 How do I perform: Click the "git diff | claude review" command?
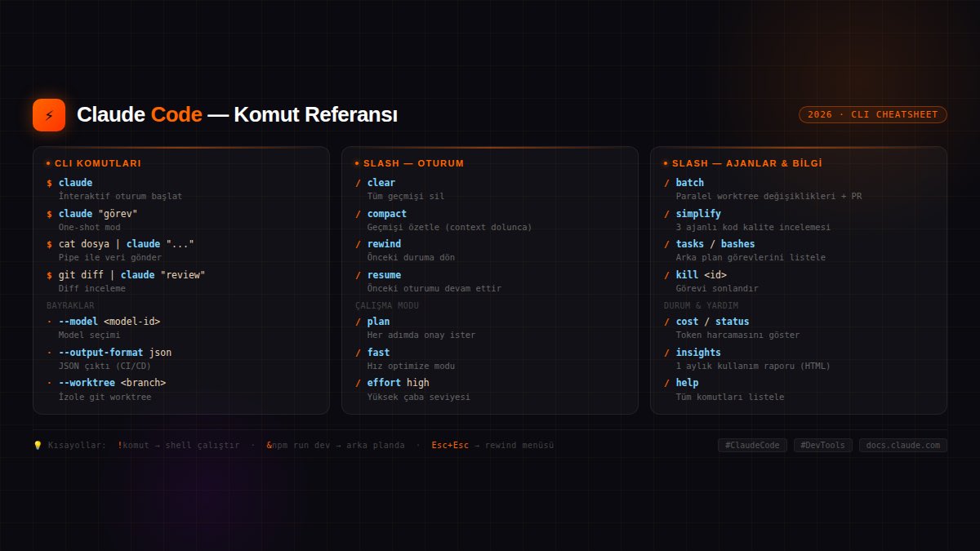126,275
